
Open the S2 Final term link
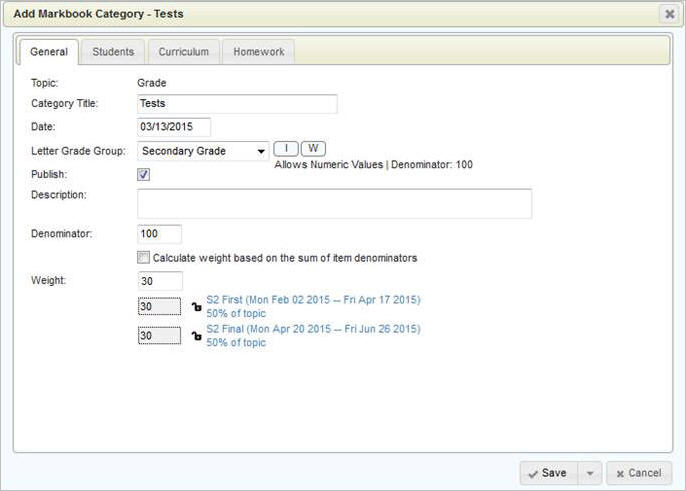[313, 329]
